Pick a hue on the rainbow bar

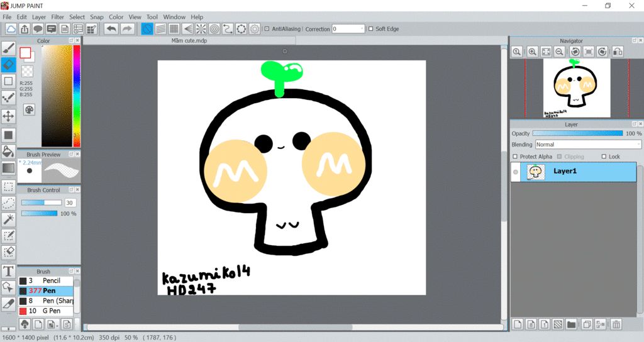pyautogui.click(x=76, y=96)
